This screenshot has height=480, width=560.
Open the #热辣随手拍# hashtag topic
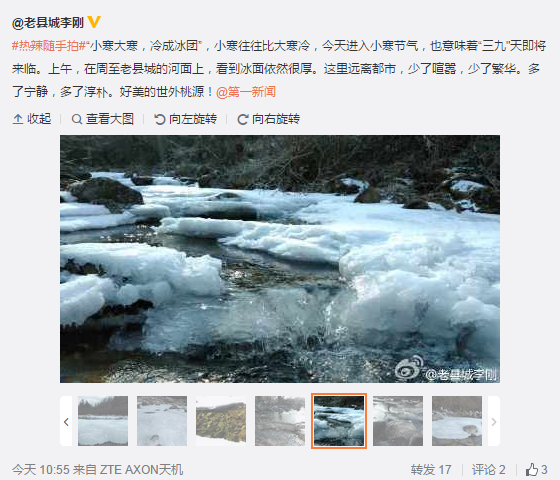pos(49,46)
